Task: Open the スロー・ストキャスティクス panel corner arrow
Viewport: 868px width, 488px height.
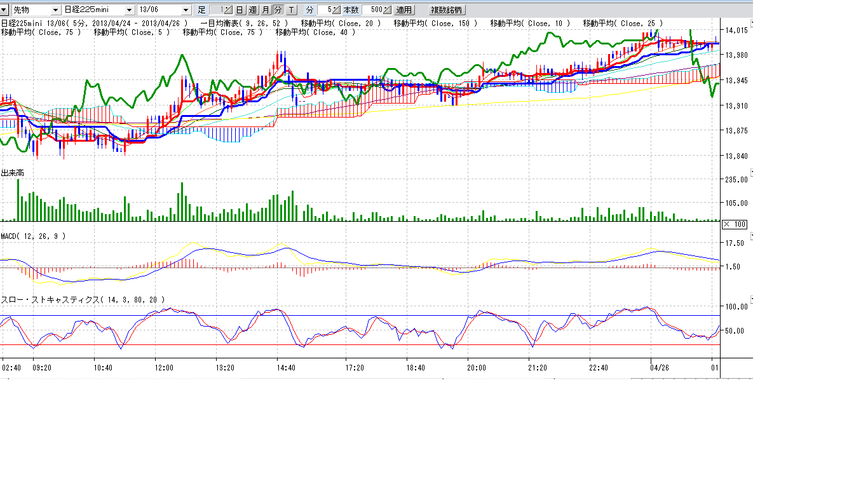Action: tap(750, 299)
